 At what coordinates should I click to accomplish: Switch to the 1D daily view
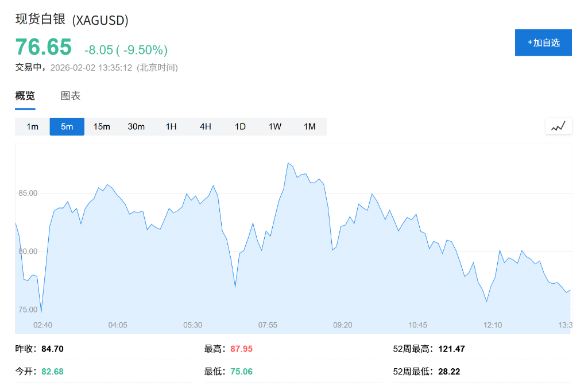[x=239, y=126]
